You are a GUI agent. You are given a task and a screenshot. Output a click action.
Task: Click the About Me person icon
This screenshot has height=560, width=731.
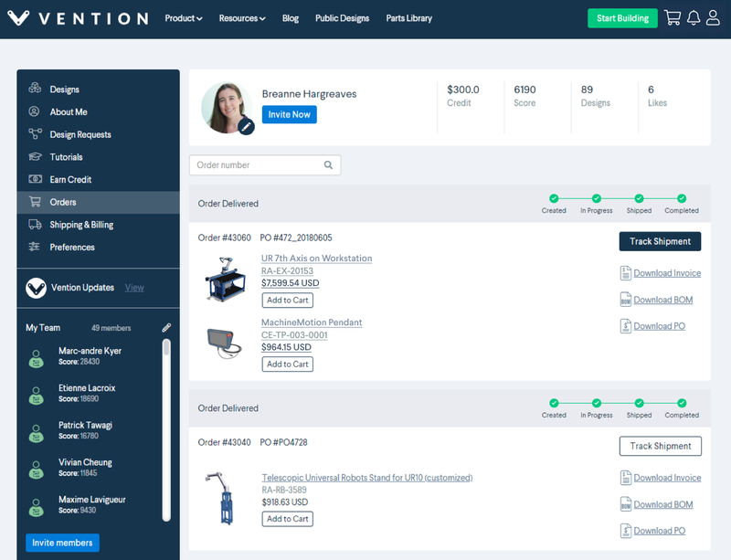[34, 111]
